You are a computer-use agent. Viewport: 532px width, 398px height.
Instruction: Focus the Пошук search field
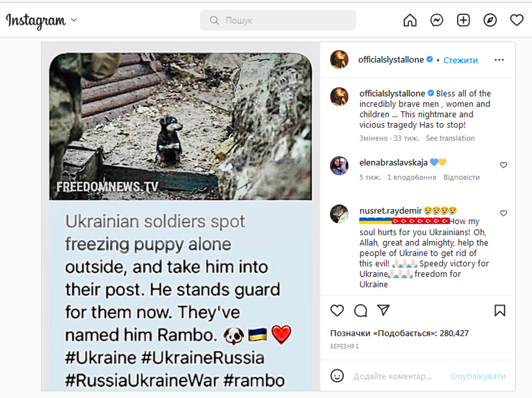[x=278, y=20]
